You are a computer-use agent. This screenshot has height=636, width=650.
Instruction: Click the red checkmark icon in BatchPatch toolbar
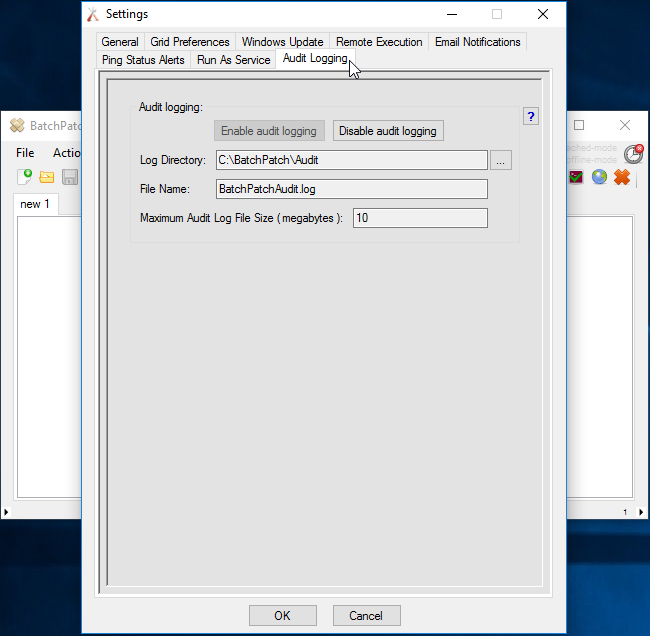(576, 177)
